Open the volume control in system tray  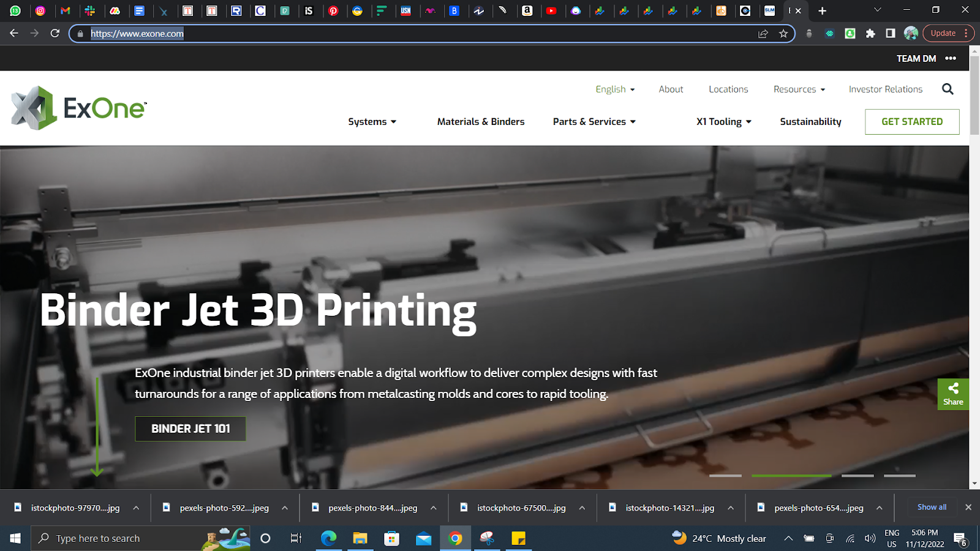(x=870, y=538)
